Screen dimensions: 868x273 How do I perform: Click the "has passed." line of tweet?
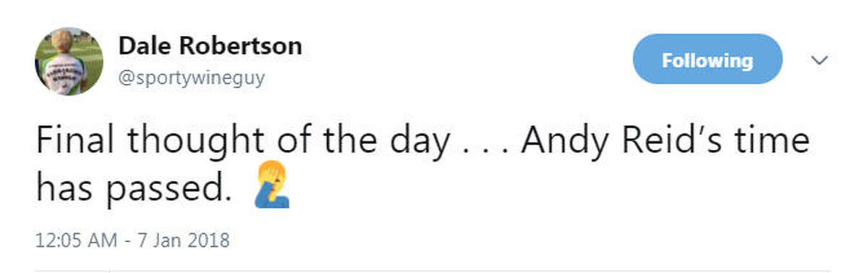point(133,188)
